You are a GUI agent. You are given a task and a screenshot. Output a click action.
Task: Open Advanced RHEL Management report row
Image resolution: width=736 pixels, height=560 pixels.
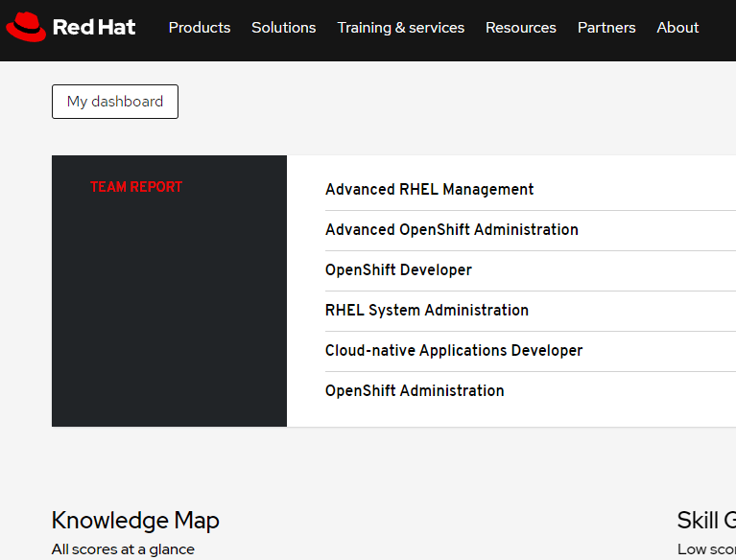[429, 190]
